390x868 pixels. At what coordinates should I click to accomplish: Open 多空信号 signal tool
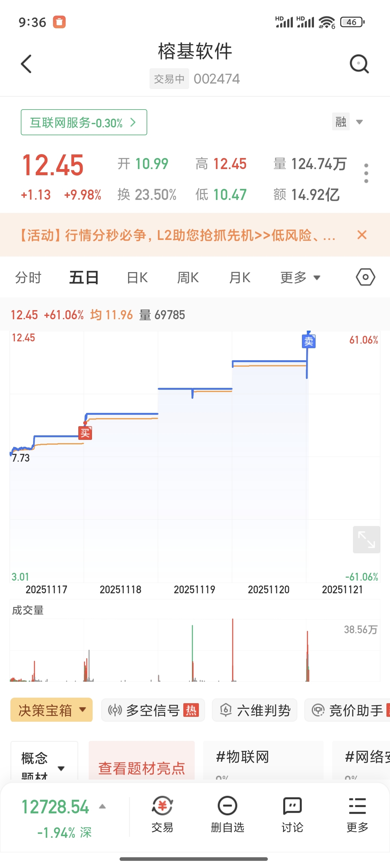click(153, 710)
